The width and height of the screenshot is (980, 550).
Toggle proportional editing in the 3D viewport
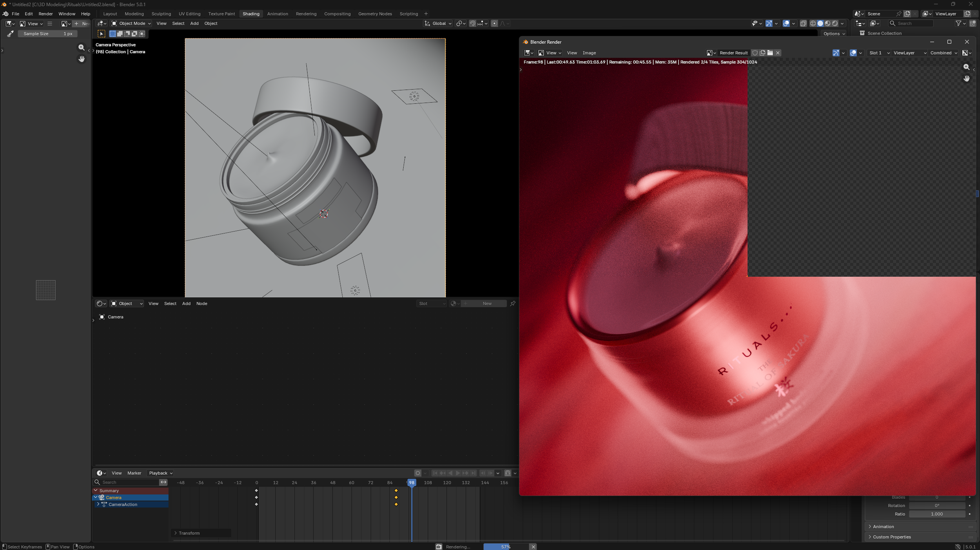(494, 24)
